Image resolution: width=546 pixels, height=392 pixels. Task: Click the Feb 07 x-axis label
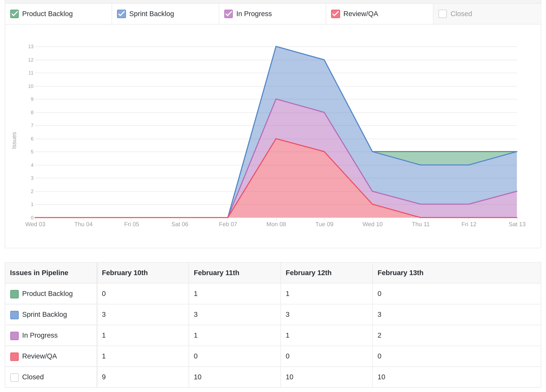click(x=228, y=224)
